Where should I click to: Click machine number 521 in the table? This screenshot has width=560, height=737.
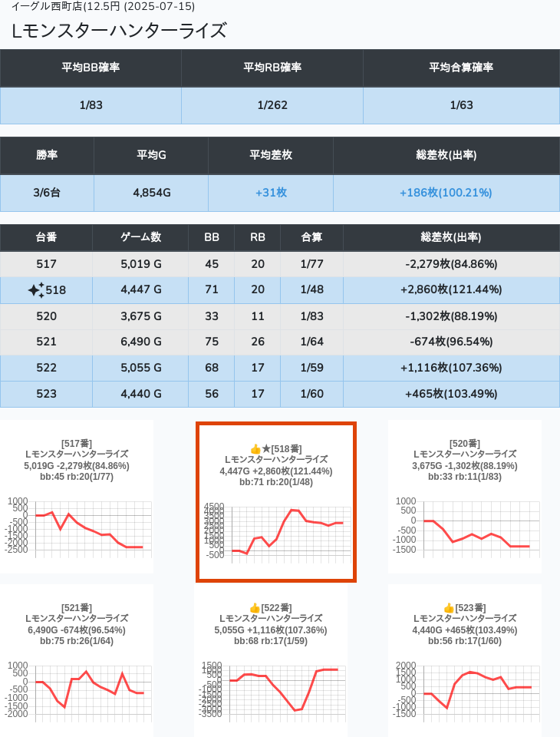[46, 342]
